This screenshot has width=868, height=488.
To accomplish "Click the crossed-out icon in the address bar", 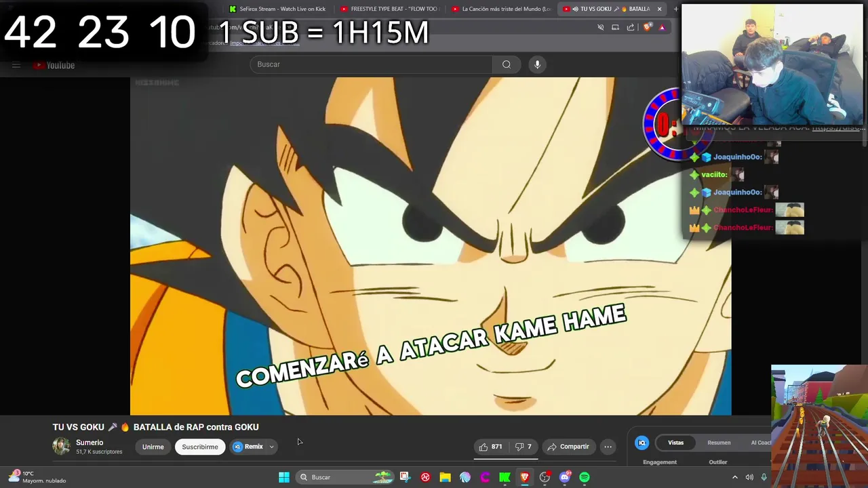I will tap(600, 27).
